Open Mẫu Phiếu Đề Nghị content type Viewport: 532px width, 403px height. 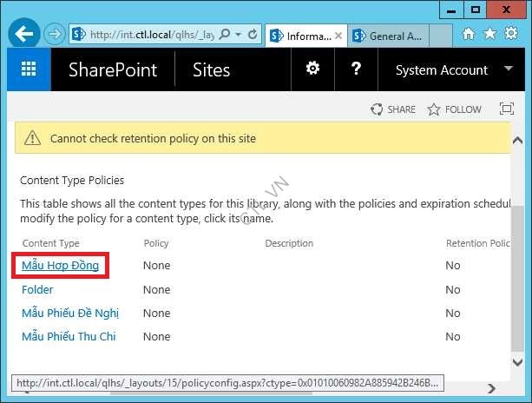coord(69,313)
